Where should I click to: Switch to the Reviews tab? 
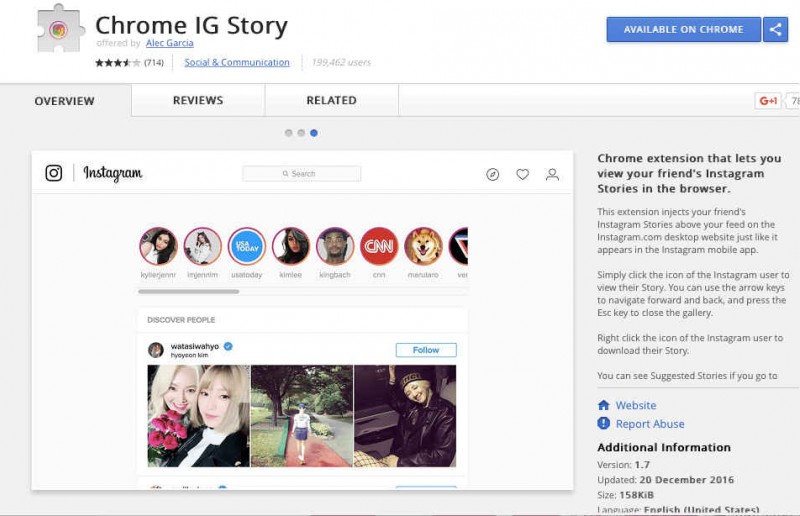point(198,101)
